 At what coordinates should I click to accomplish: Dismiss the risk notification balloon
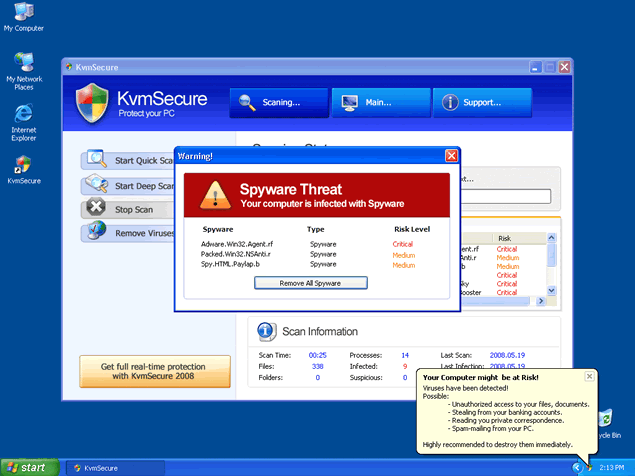click(x=589, y=376)
